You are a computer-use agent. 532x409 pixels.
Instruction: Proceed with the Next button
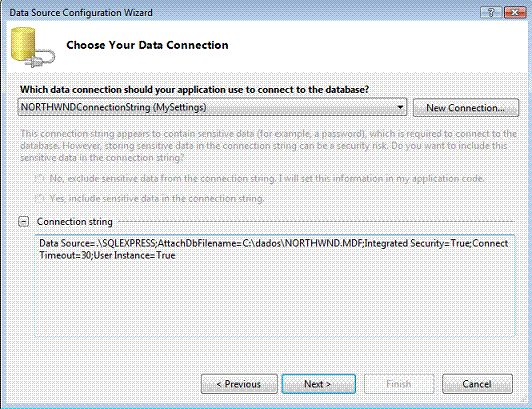pyautogui.click(x=318, y=384)
